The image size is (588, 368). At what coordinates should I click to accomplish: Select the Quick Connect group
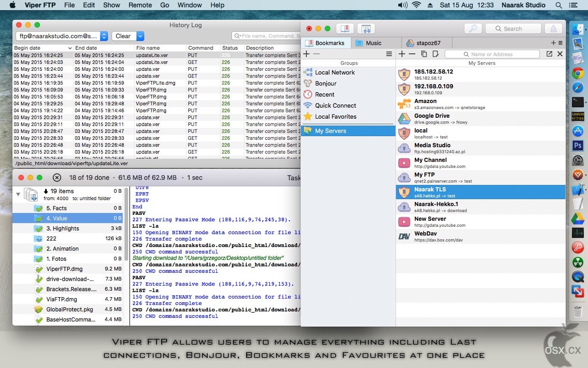point(348,105)
